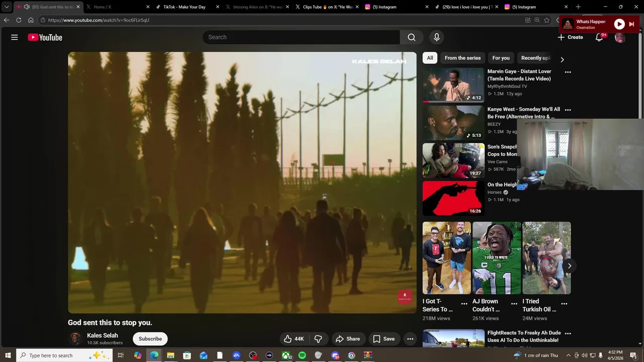Select the Recently uploaded chip
Viewport: 644px width, 362px height.
[535, 58]
